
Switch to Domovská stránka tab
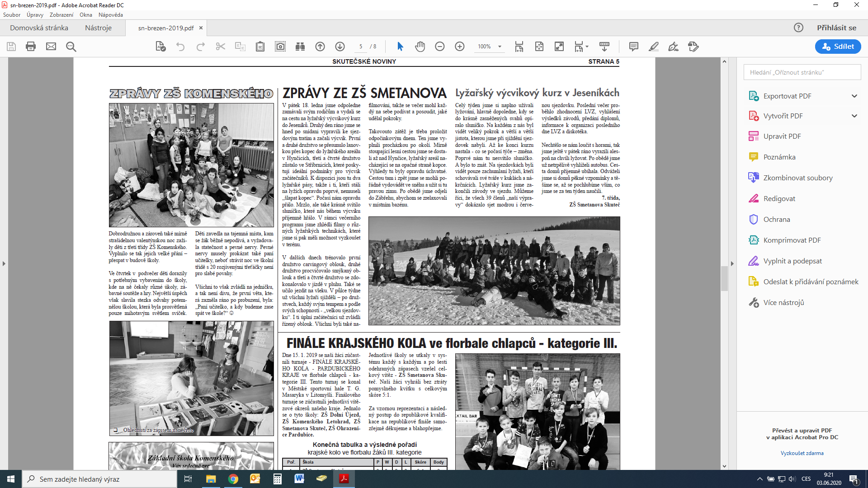(39, 28)
